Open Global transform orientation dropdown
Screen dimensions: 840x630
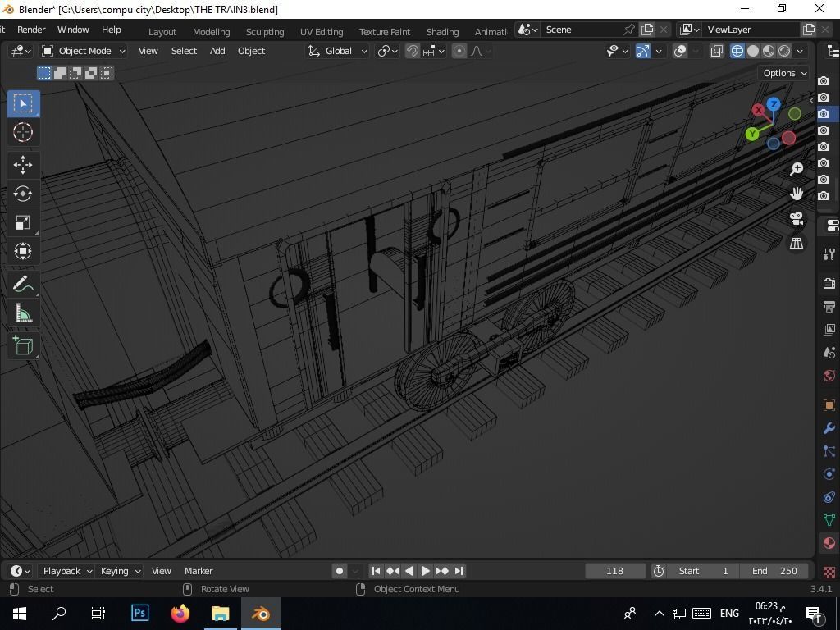337,51
